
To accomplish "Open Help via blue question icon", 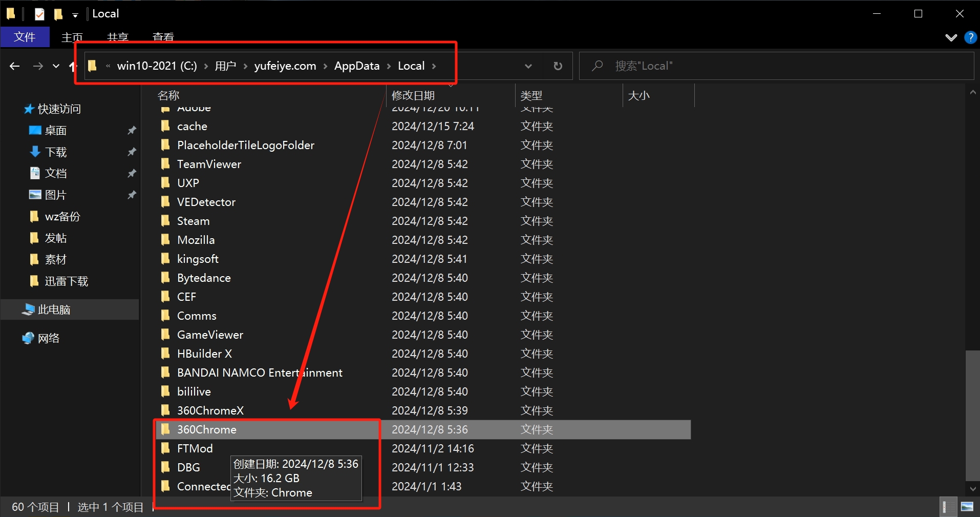I will (970, 37).
